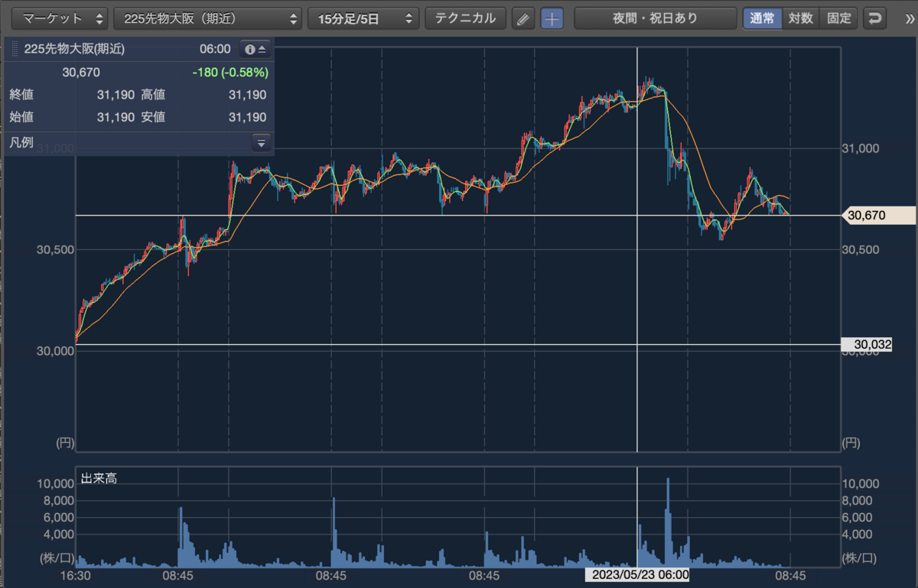This screenshot has width=918, height=588.
Task: Click the 安値 label in info panel
Action: [x=153, y=117]
